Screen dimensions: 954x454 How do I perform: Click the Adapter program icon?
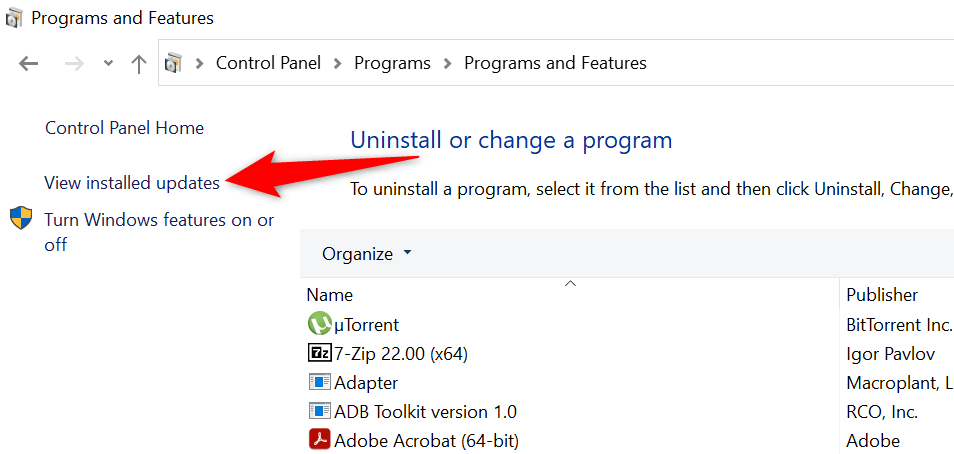tap(319, 382)
